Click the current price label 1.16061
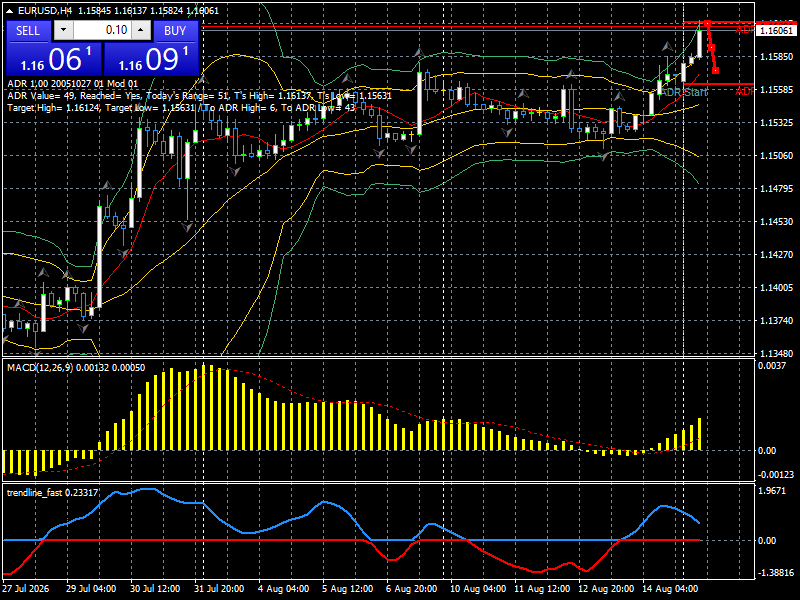 [x=776, y=31]
